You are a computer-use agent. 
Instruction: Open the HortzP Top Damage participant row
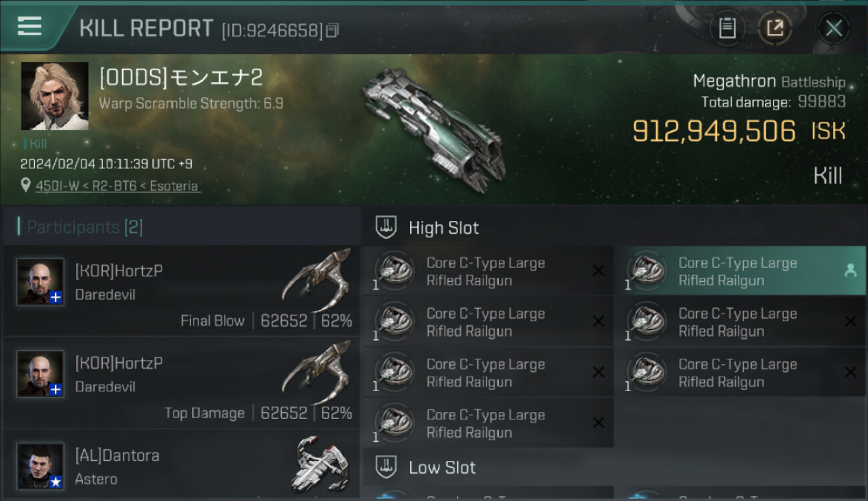(181, 383)
